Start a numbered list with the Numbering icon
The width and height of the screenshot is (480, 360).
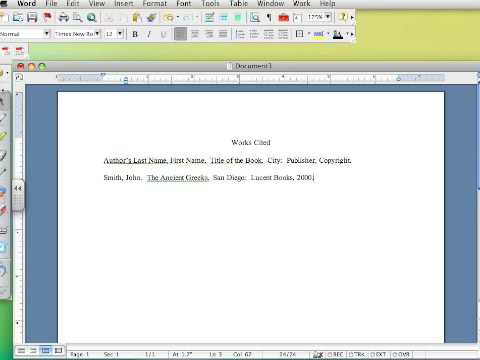240,34
